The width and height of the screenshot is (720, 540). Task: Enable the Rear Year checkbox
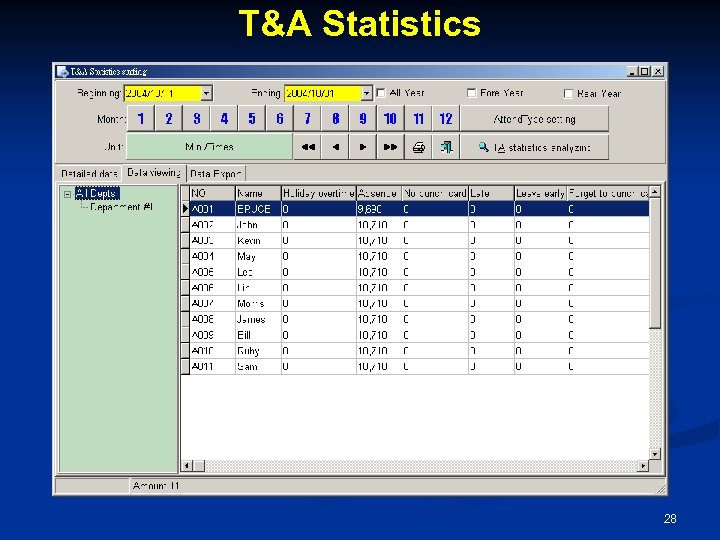pyautogui.click(x=568, y=94)
